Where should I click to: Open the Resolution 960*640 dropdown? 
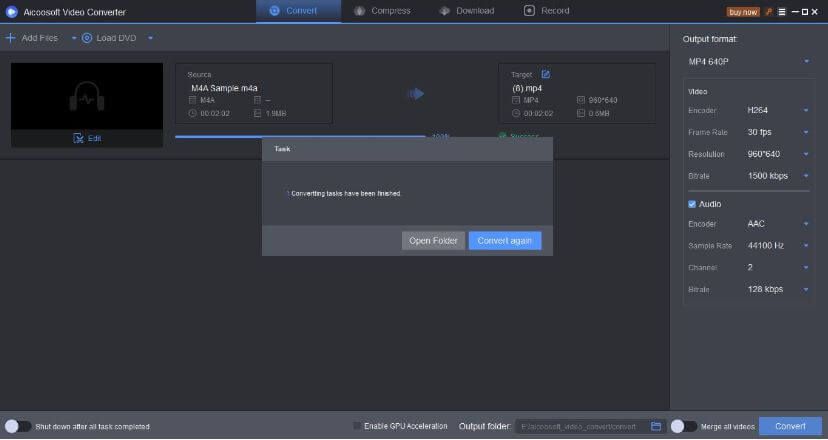click(x=778, y=154)
